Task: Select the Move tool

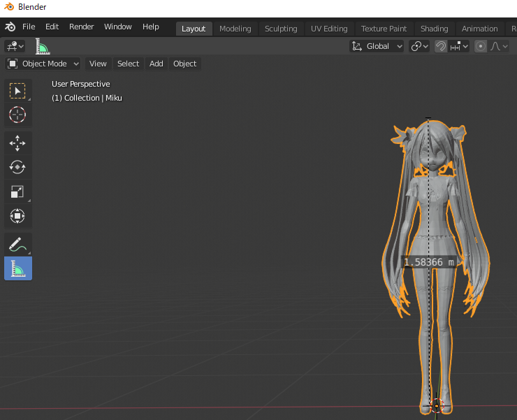Action: pyautogui.click(x=17, y=143)
